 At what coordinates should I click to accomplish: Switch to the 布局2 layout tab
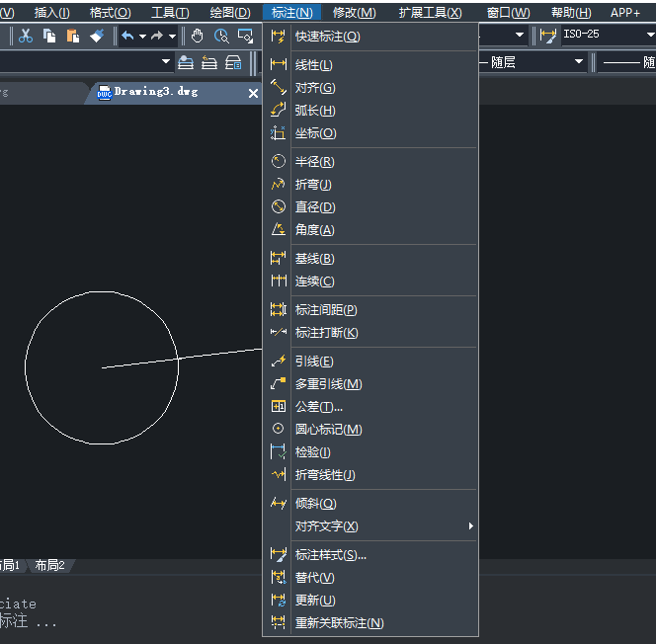point(49,566)
